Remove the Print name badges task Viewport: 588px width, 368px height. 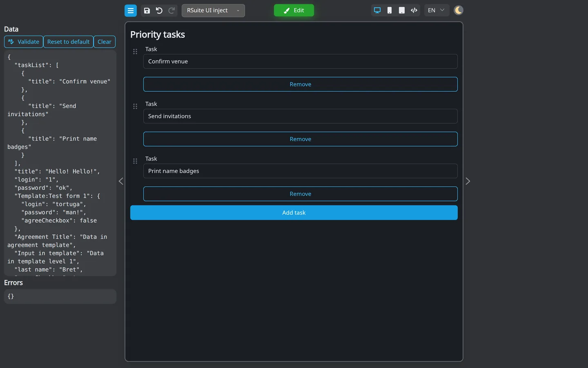(301, 194)
